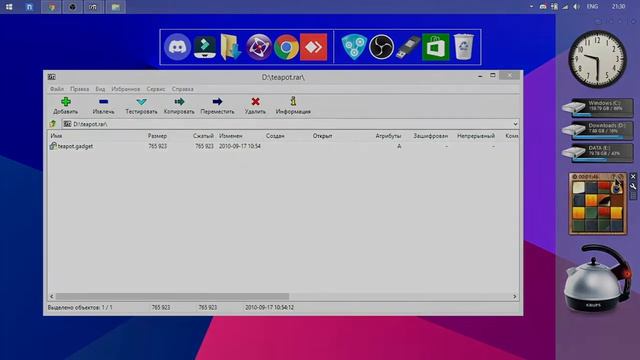Open the Избранное menu
Viewport: 640px width, 360px height.
click(x=125, y=89)
